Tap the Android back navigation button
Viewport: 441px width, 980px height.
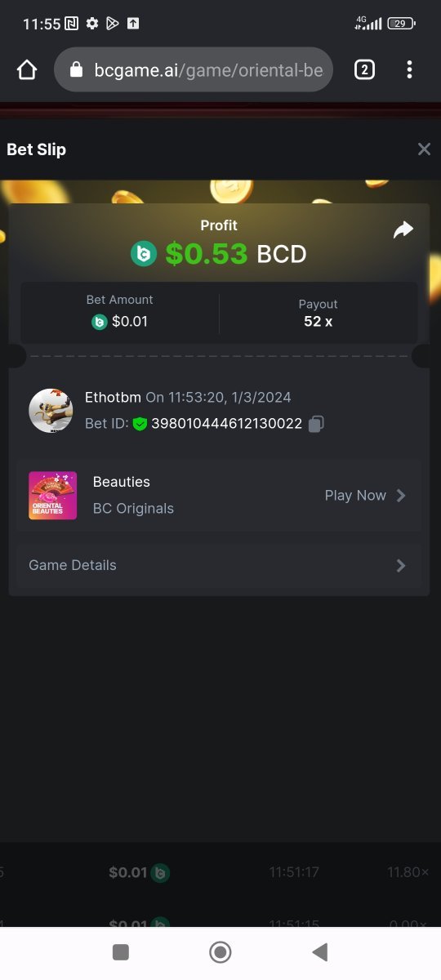click(320, 951)
